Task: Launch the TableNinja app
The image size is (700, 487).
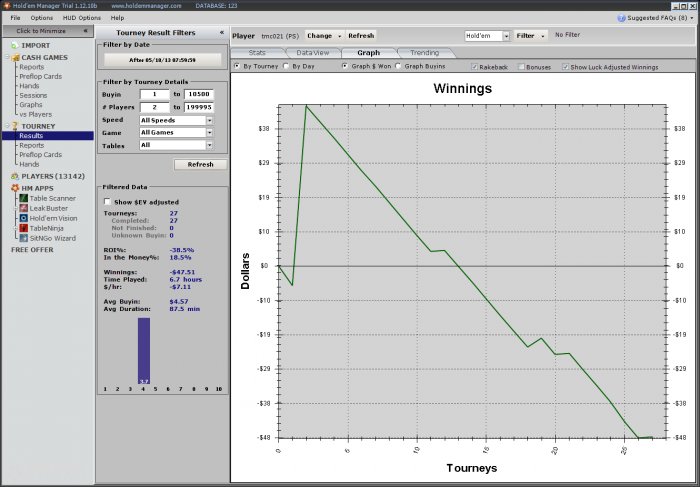Action: [47, 228]
